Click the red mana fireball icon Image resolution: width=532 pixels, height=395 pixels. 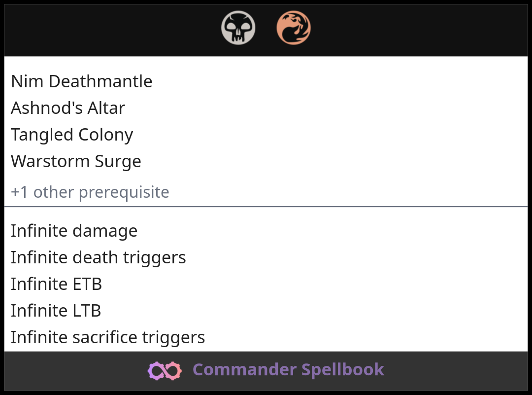pos(294,28)
